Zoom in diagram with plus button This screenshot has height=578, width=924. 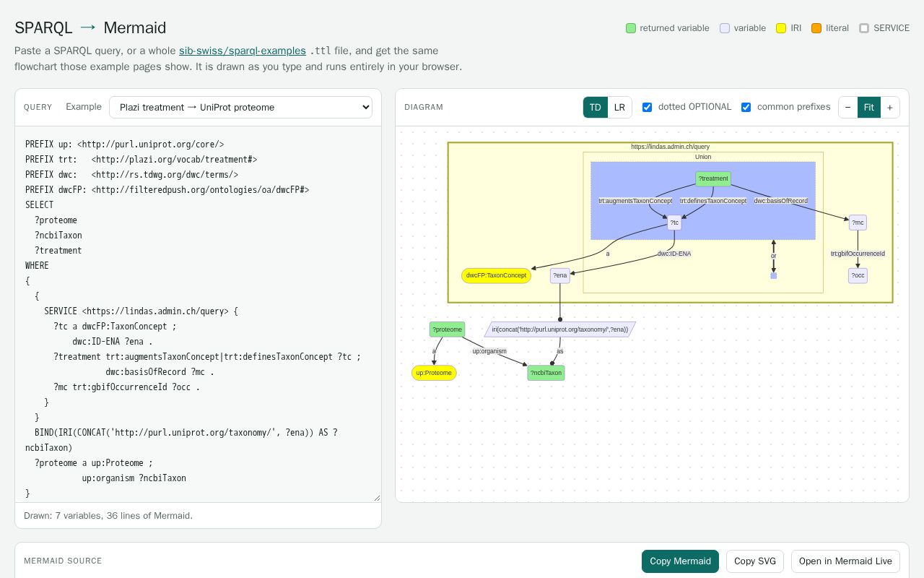pyautogui.click(x=890, y=107)
